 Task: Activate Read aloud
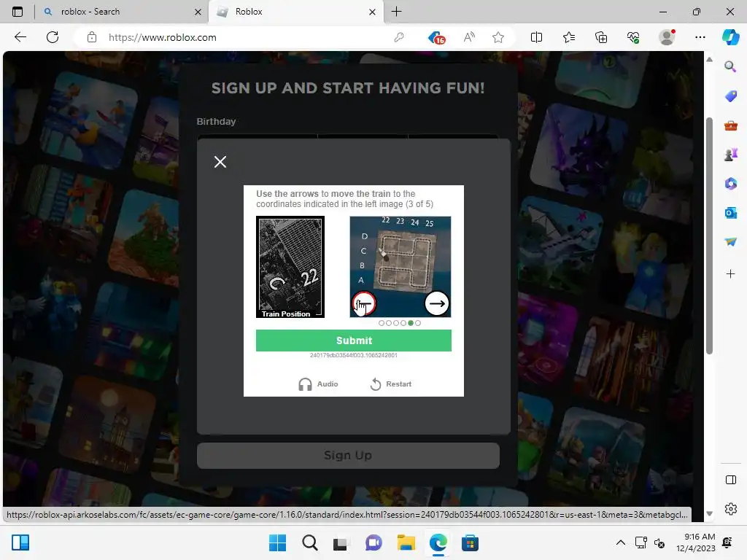(469, 37)
